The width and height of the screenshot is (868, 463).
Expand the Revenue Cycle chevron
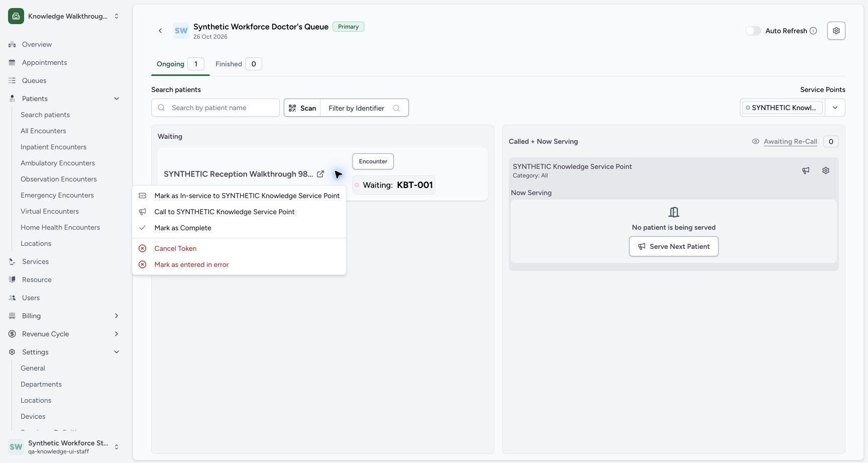point(117,334)
